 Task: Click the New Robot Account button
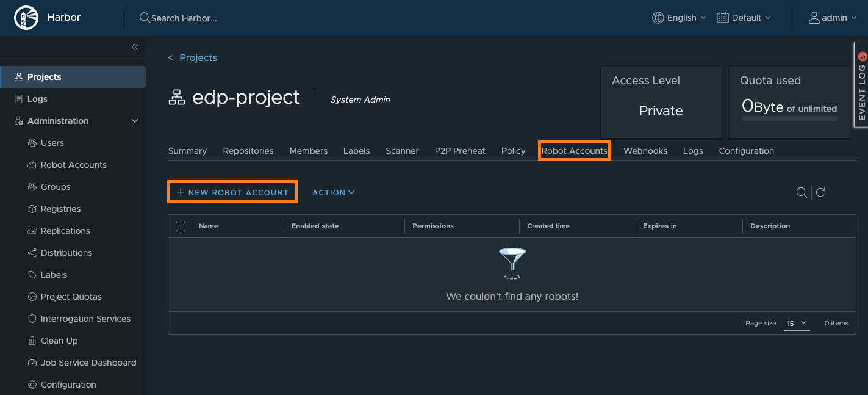point(232,192)
